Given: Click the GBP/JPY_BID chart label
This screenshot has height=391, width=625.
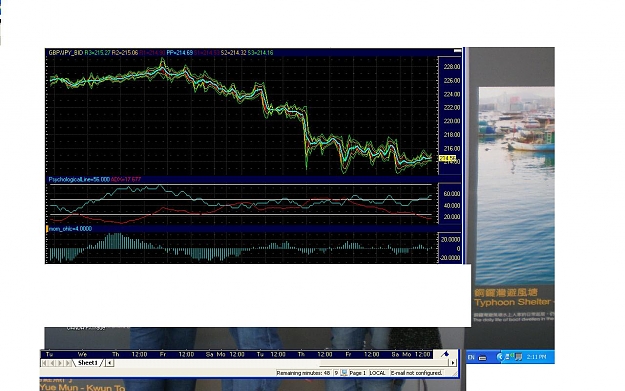Looking at the screenshot, I should 66,53.
